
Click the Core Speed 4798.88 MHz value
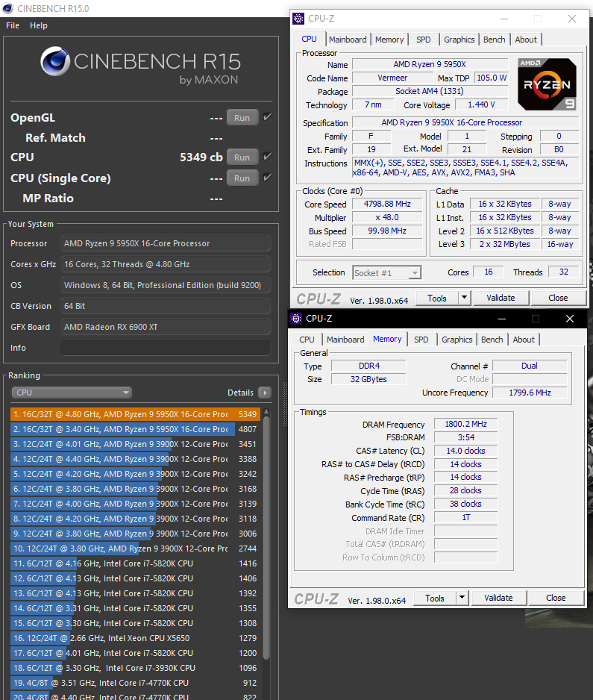tap(387, 204)
